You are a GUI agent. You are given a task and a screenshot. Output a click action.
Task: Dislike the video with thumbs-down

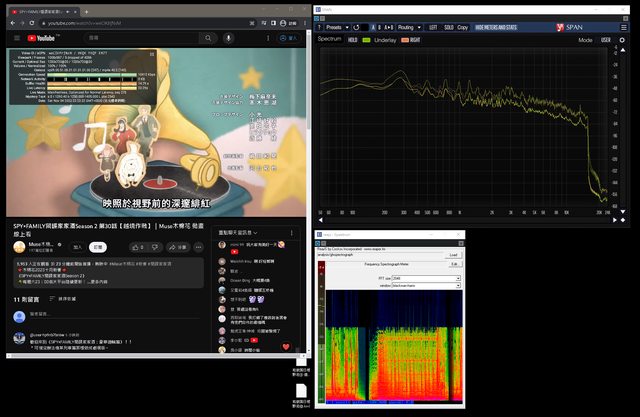[x=155, y=247]
